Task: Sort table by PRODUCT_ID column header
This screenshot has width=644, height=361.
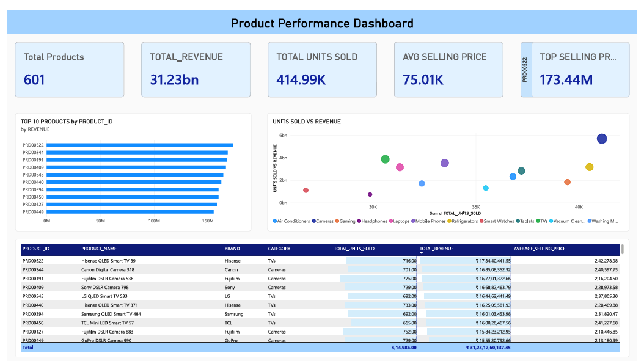Action: (x=36, y=249)
